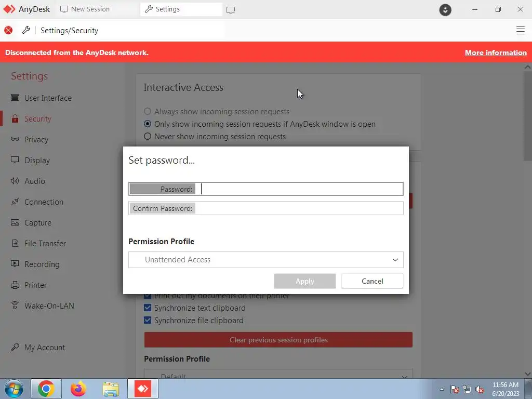Viewport: 532px width, 399px height.
Task: Click the Action Center flag tray icon
Action: [x=454, y=390]
